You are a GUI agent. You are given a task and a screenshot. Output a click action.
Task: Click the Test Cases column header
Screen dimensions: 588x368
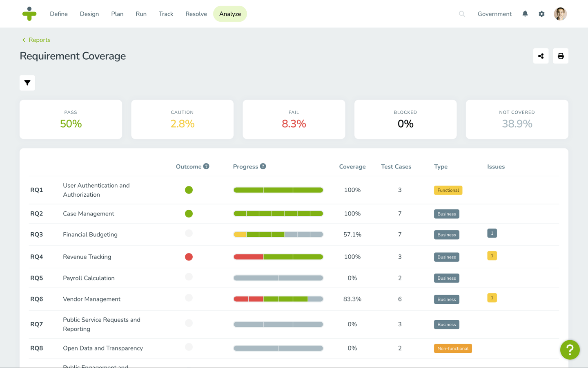(x=396, y=167)
